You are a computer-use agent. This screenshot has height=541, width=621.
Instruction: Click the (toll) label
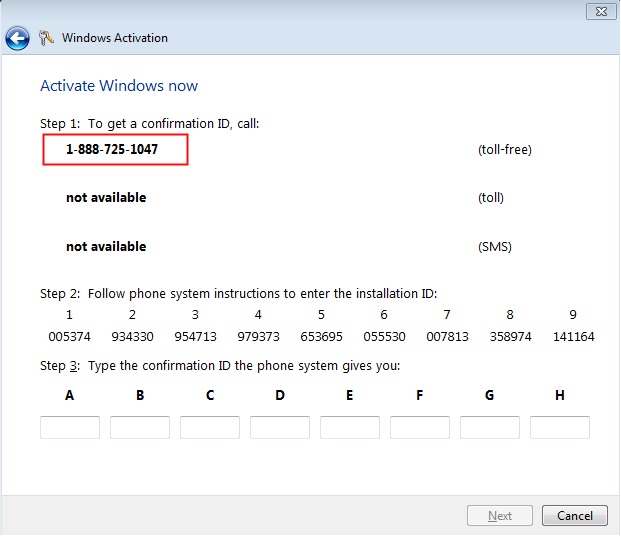pyautogui.click(x=491, y=198)
